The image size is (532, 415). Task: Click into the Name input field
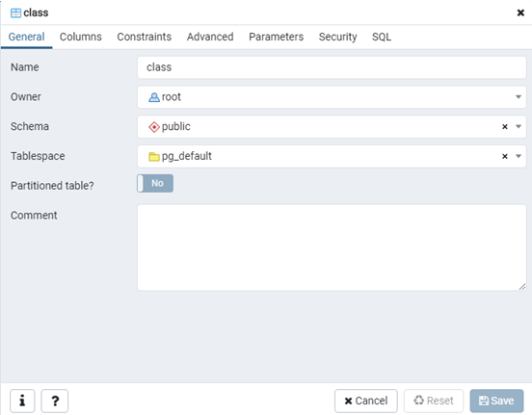[x=332, y=67]
